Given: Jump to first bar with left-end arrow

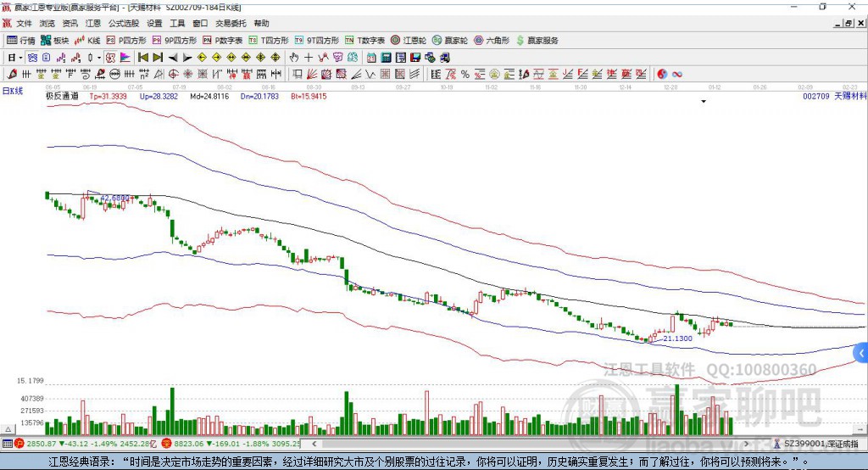Looking at the screenshot, I should tap(143, 58).
